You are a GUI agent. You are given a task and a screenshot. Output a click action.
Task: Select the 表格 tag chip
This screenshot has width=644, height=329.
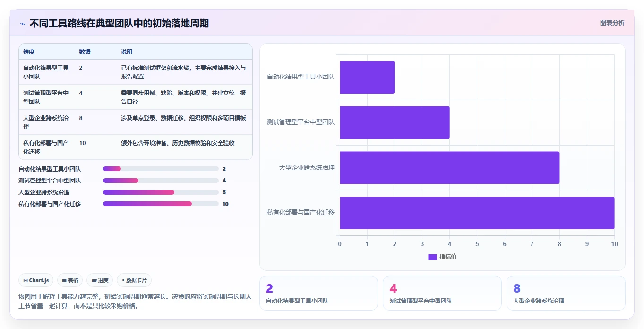70,280
